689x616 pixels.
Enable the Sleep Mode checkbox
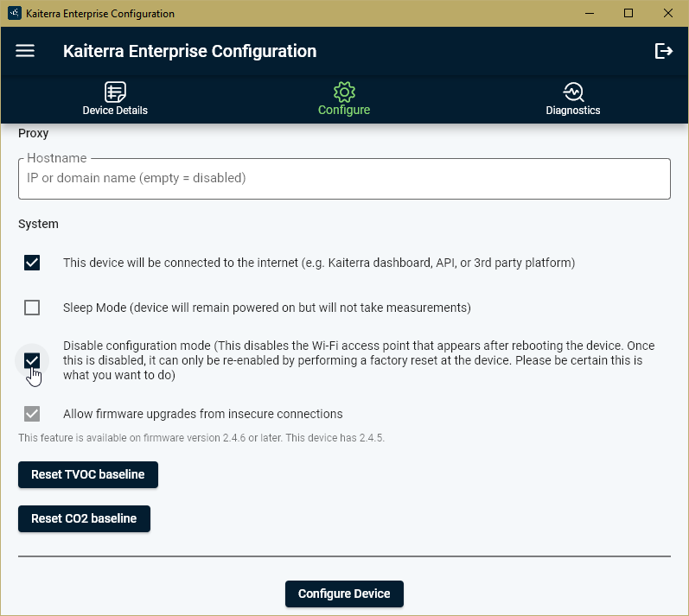pos(32,308)
